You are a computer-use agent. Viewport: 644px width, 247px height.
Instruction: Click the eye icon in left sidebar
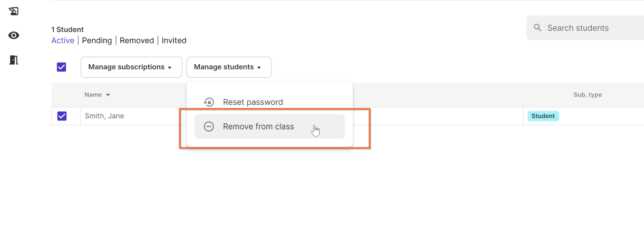(x=14, y=35)
